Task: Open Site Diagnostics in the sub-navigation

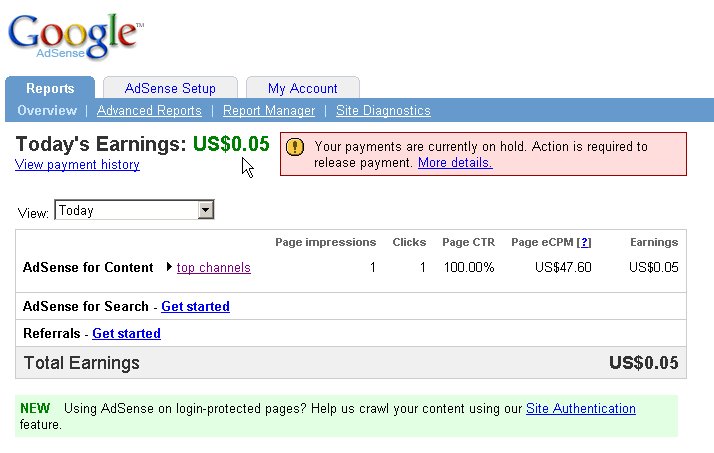Action: click(x=383, y=111)
